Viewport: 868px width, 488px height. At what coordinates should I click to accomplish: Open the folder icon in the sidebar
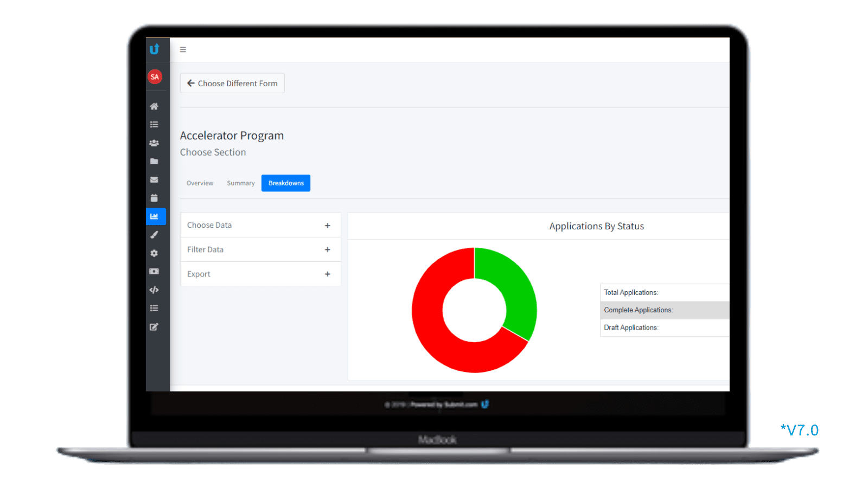154,161
